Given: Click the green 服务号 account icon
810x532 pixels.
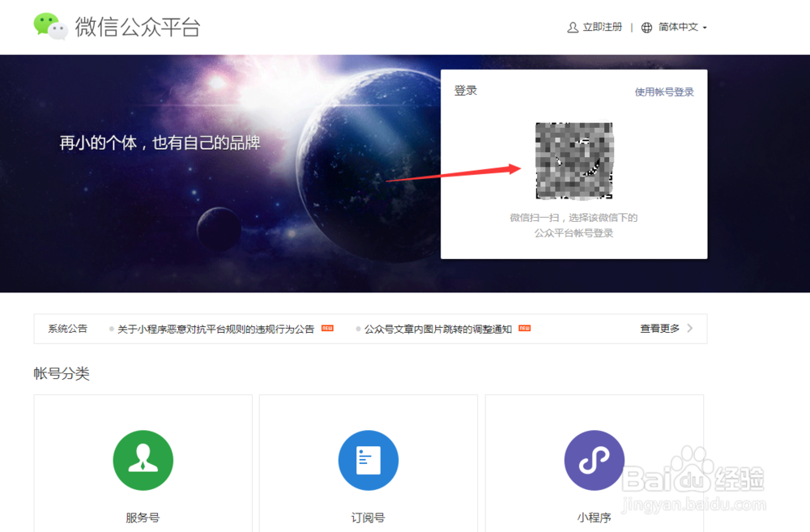Looking at the screenshot, I should [x=143, y=460].
